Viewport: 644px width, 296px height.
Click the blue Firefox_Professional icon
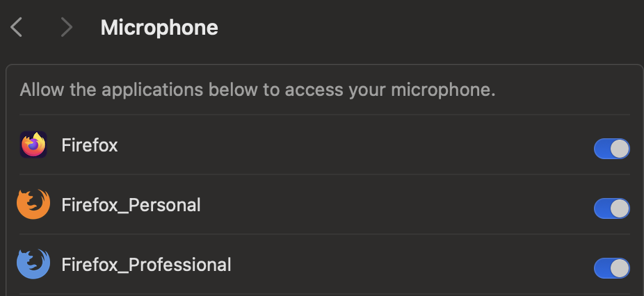[x=33, y=265]
